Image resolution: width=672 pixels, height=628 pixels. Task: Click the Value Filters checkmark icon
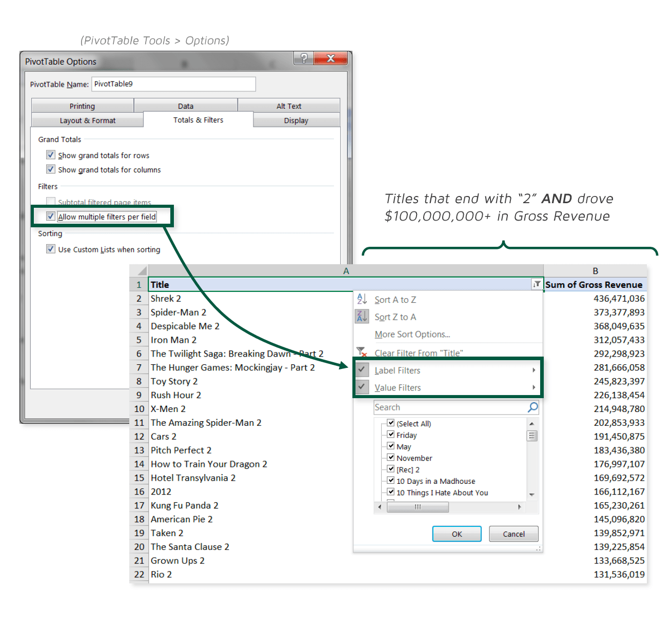tap(362, 387)
